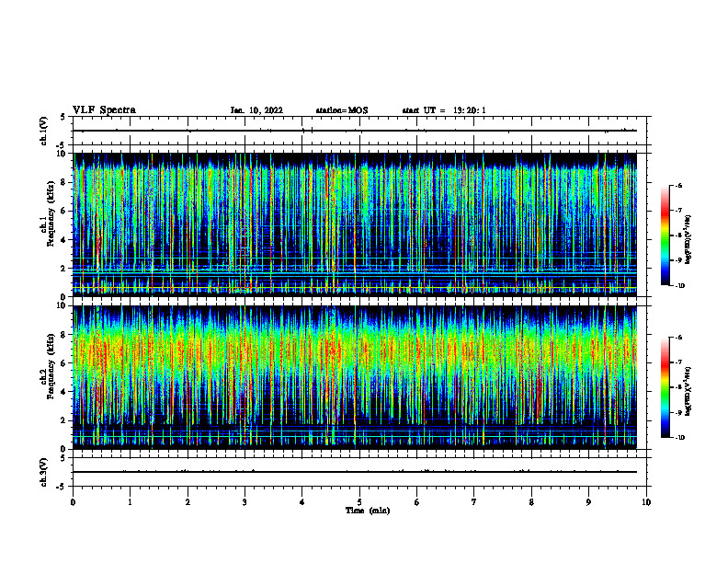The width and height of the screenshot is (728, 563).
Task: Click time axis tick label "1"
Action: [130, 502]
